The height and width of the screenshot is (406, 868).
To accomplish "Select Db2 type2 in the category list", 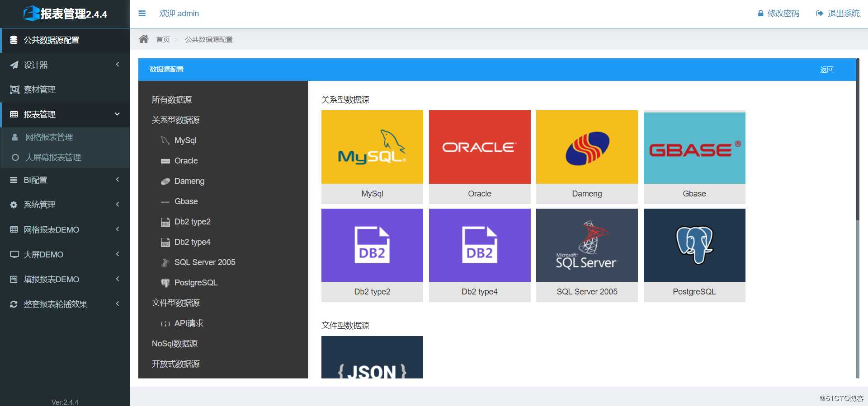I will [192, 222].
